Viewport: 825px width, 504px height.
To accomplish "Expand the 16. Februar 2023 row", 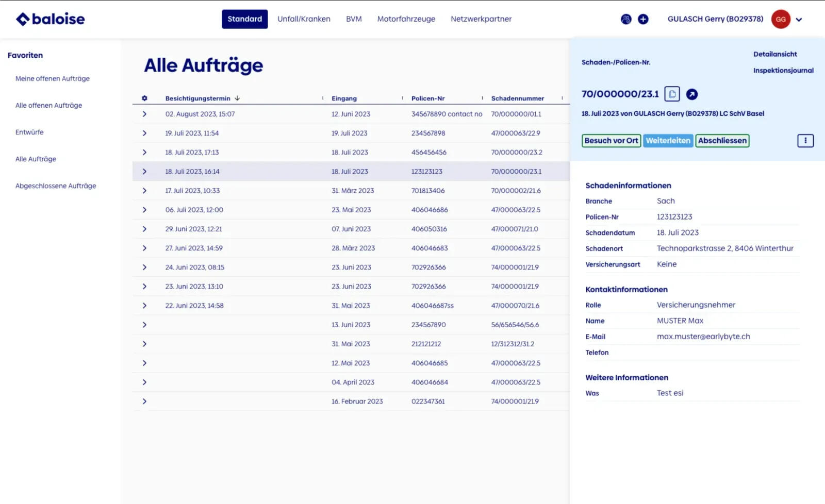I will pos(144,401).
